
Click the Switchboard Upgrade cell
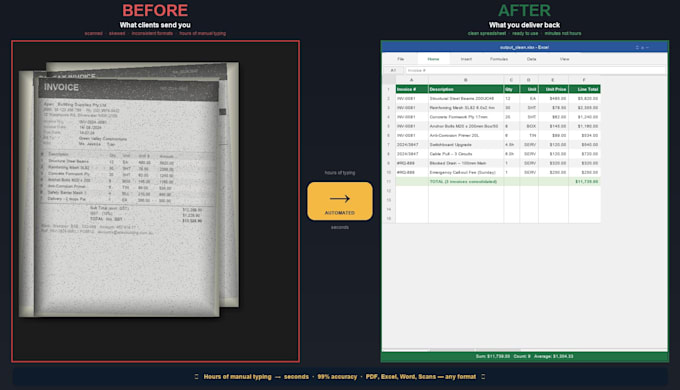click(x=466, y=144)
